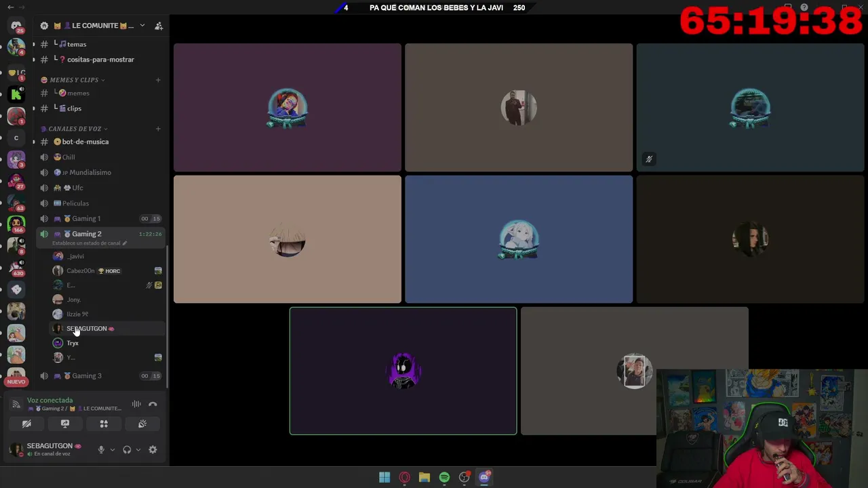Image resolution: width=868 pixels, height=488 pixels.
Task: Collapse the CANALES DE VOZ category
Action: [x=75, y=129]
